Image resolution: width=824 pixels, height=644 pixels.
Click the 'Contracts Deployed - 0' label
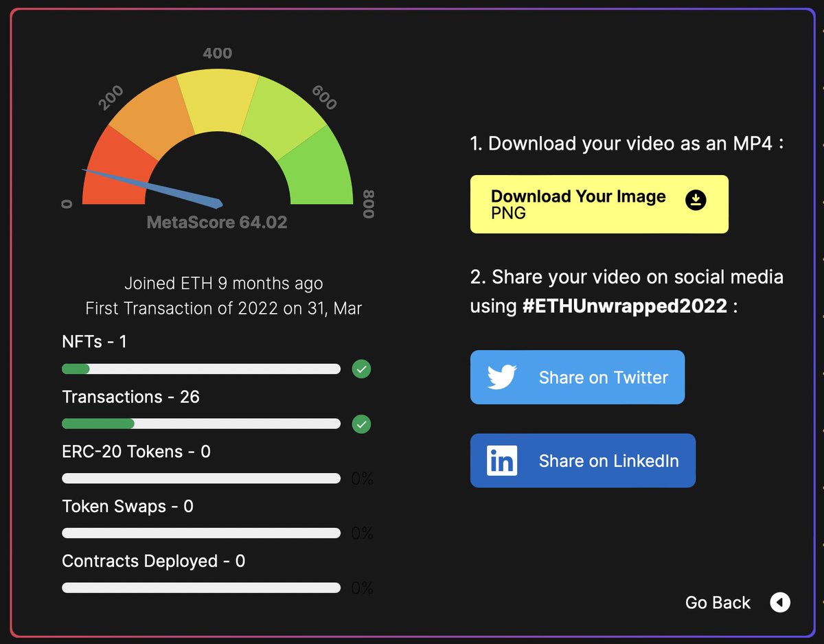[x=153, y=561]
